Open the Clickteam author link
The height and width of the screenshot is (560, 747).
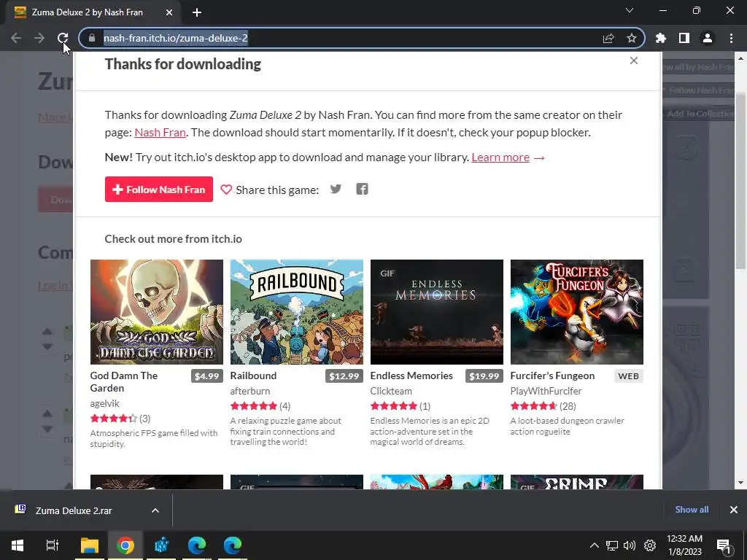(391, 391)
